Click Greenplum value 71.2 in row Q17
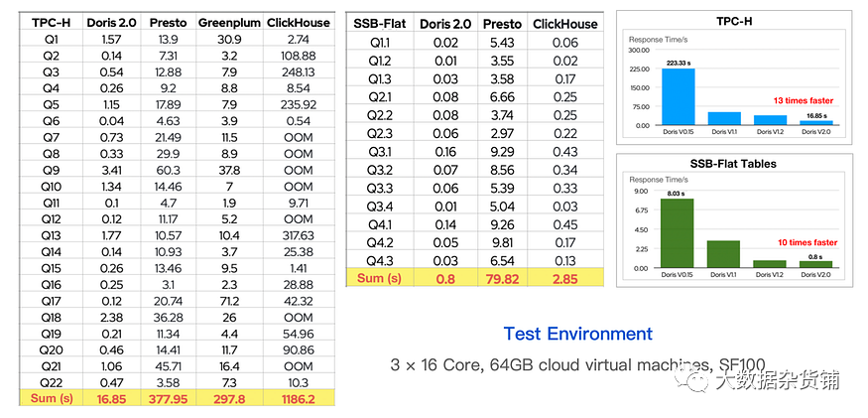 pyautogui.click(x=229, y=301)
